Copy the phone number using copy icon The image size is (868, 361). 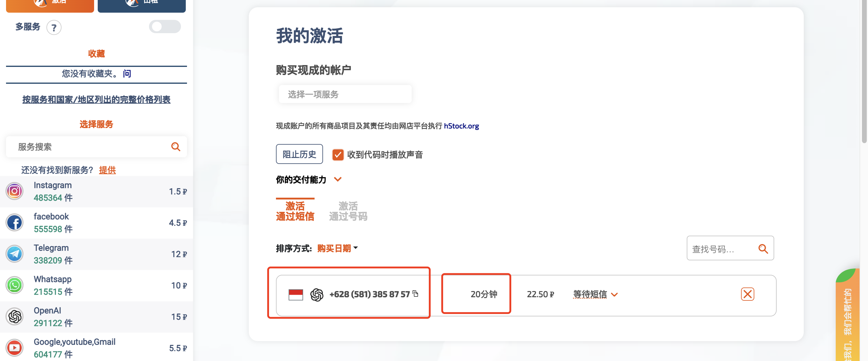(416, 294)
